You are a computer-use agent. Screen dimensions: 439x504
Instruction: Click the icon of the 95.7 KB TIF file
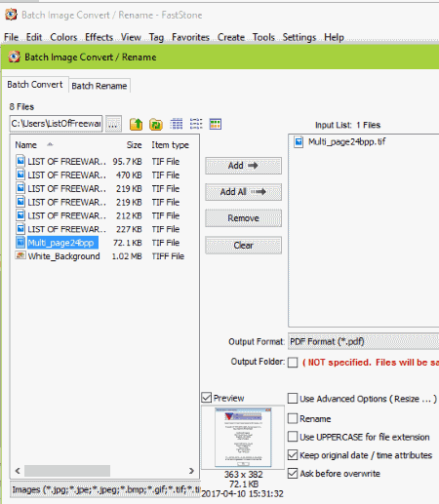pos(20,161)
